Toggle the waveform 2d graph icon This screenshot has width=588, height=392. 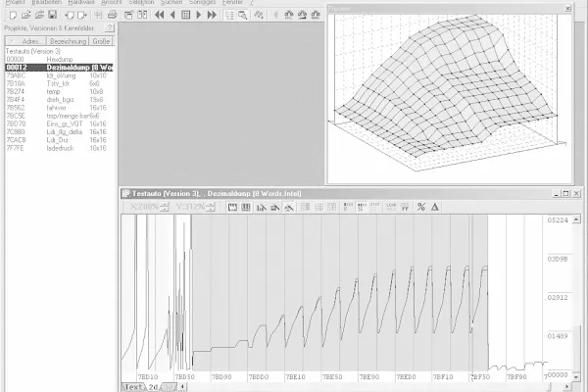(232, 207)
